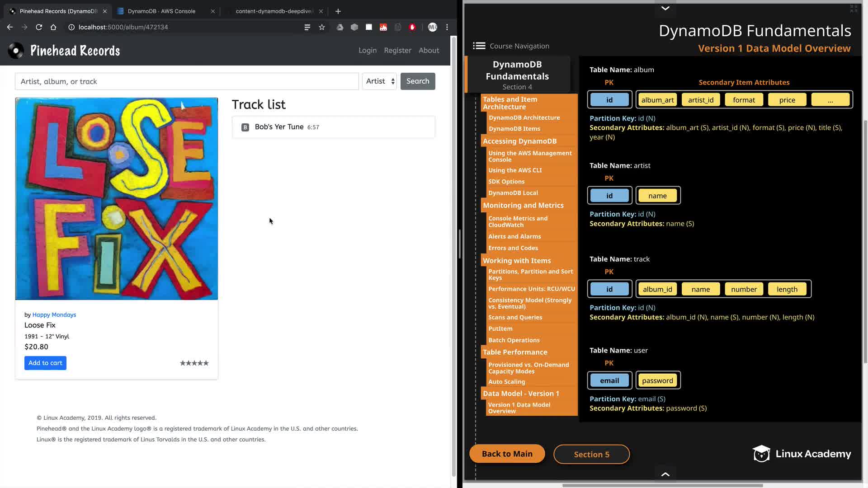Go to Section 5 of the course

591,455
